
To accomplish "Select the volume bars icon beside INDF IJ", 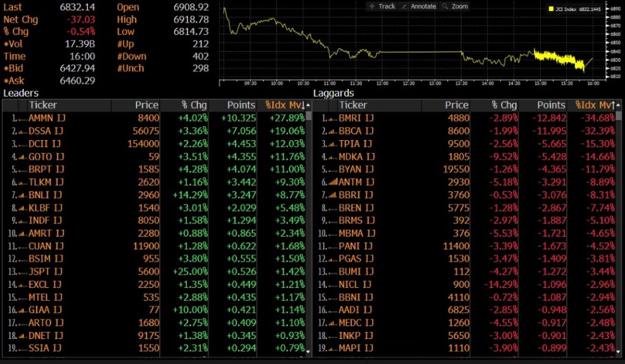I will [23, 221].
